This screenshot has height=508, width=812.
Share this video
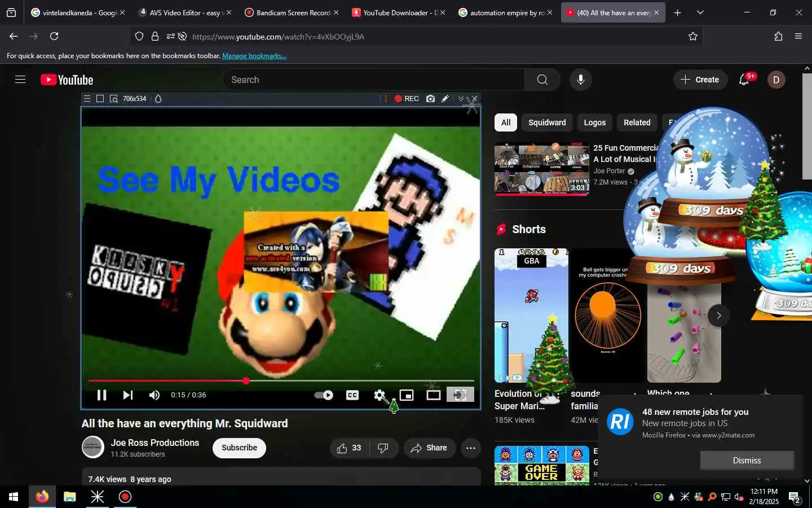(429, 448)
